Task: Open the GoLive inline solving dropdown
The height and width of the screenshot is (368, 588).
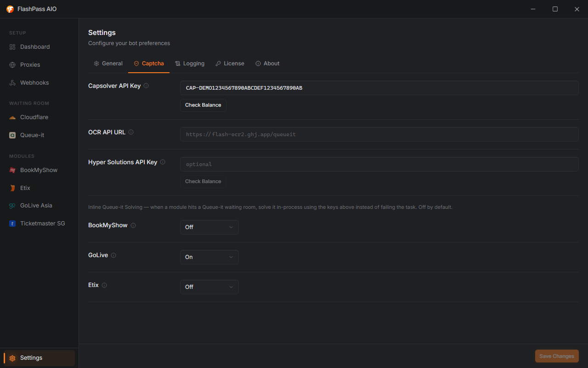Action: pos(209,257)
